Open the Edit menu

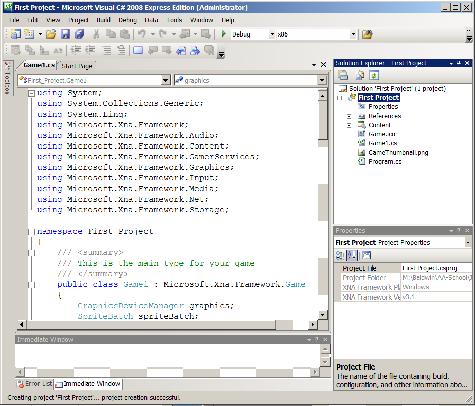point(32,20)
